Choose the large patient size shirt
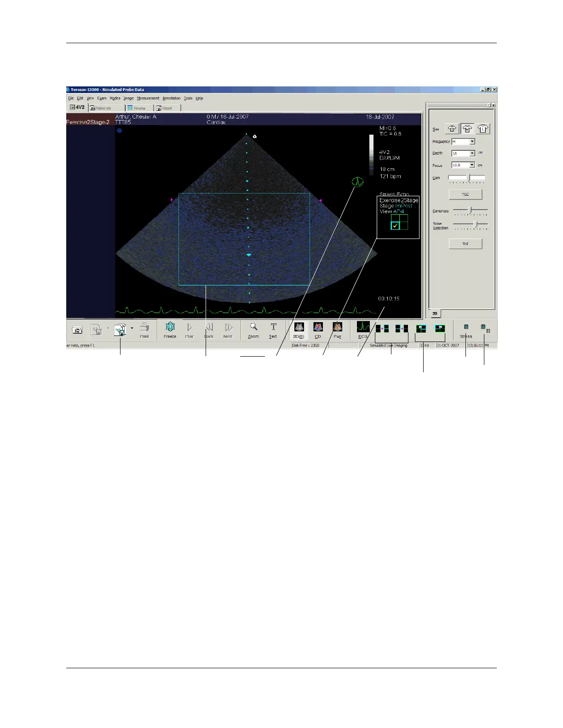Viewport: 563px width, 728px height. point(483,129)
